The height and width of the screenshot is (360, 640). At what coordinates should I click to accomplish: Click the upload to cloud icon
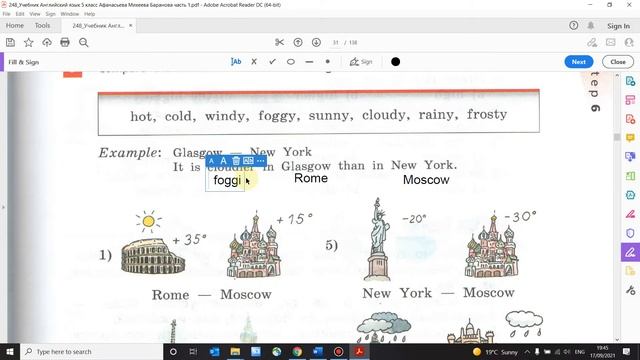pyautogui.click(x=47, y=42)
